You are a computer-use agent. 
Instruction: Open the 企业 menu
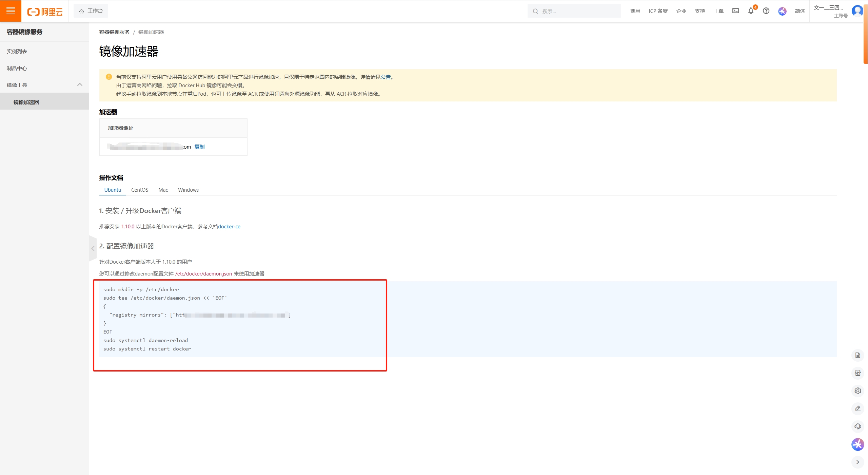click(681, 11)
